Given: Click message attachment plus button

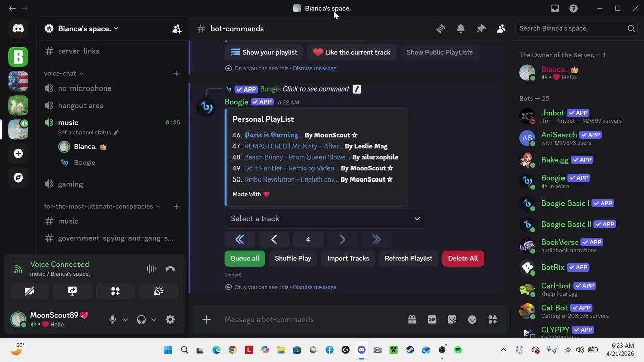Looking at the screenshot, I should pyautogui.click(x=206, y=320).
